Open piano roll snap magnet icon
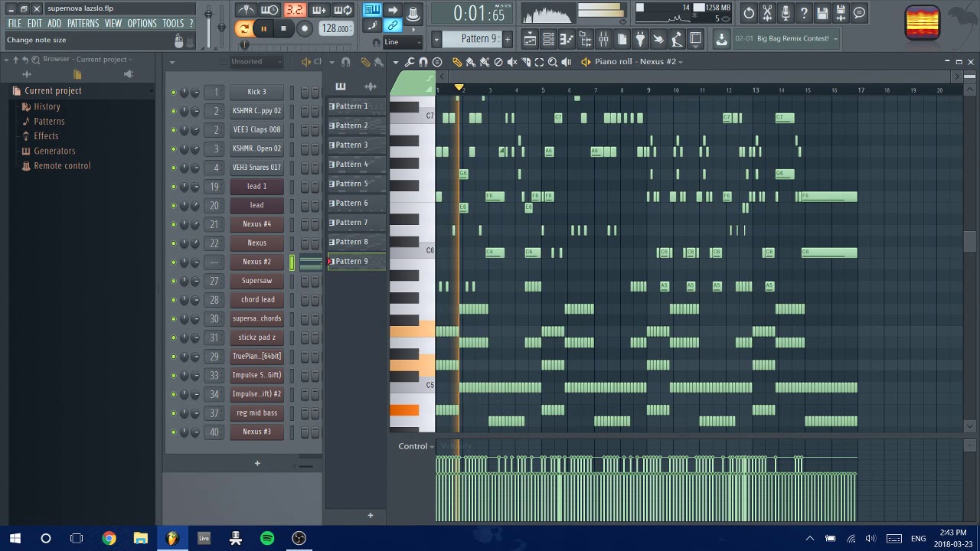This screenshot has width=980, height=551. (x=423, y=62)
